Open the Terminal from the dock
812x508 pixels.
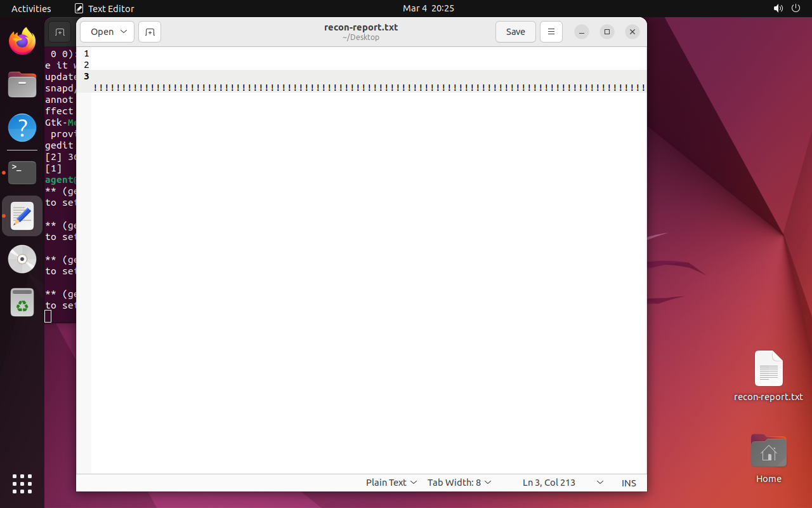coord(22,173)
